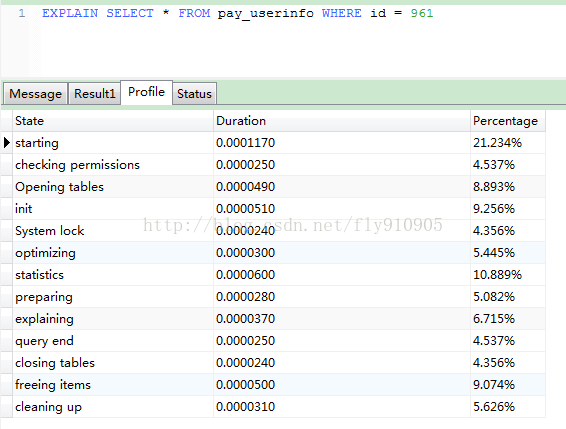Click duration value 0.0000310

pyautogui.click(x=245, y=407)
